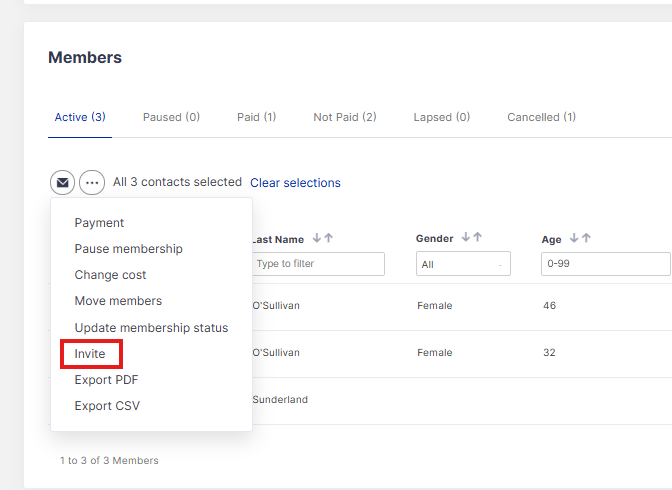Sort Gender column with up arrow

[x=478, y=238]
